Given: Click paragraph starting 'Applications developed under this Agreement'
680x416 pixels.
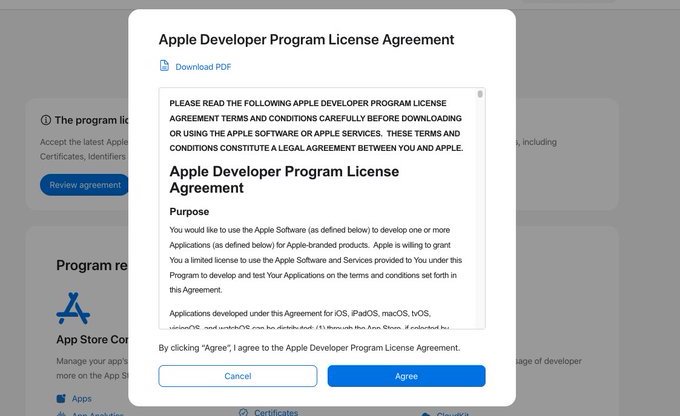Looking at the screenshot, I should 309,320.
